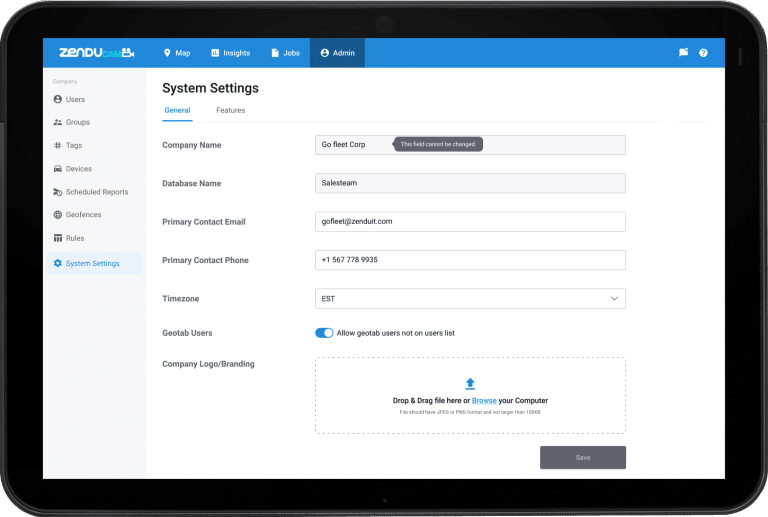
Task: Click the Primary Contact Phone field
Action: point(470,260)
